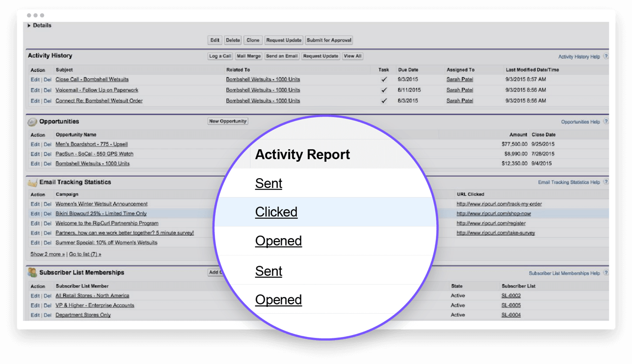Click Request Update in Activity History

point(320,56)
